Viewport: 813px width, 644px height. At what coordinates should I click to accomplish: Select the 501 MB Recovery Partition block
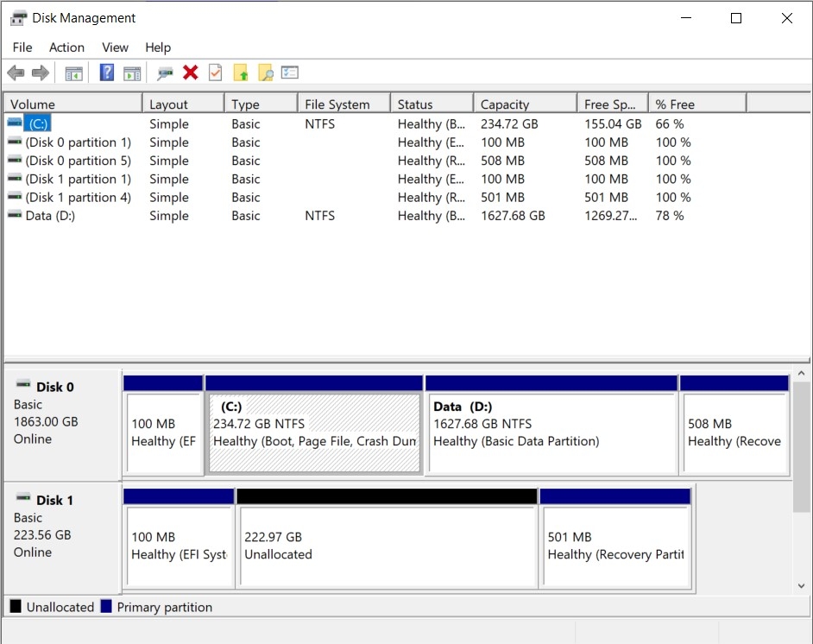click(x=615, y=538)
